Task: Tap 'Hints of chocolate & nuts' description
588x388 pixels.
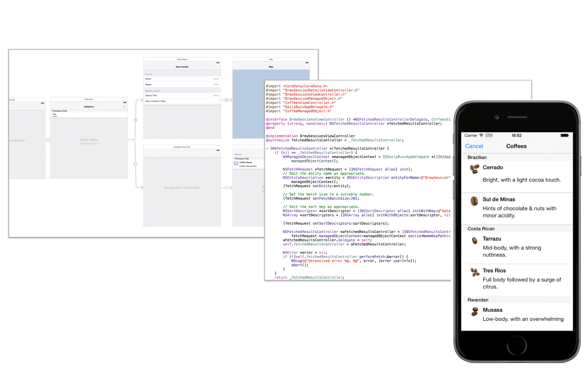Action: click(x=519, y=212)
